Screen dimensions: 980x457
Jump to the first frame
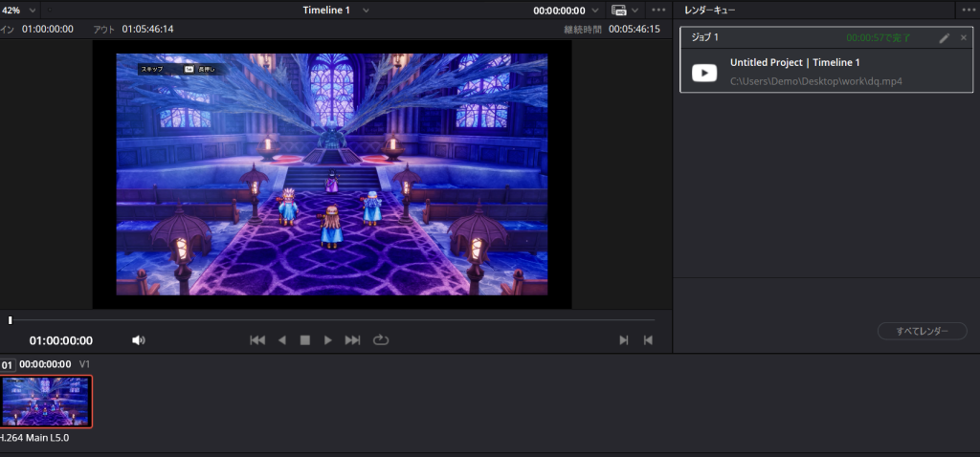tap(256, 340)
